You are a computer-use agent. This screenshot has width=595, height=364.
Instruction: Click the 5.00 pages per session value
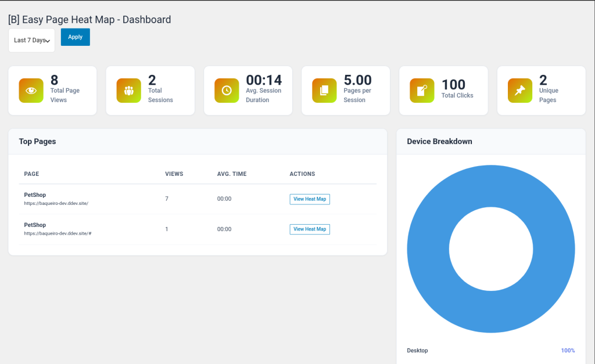pyautogui.click(x=357, y=80)
